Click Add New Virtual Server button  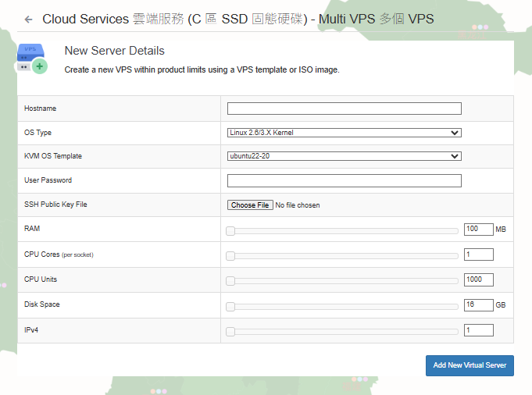[x=470, y=365]
